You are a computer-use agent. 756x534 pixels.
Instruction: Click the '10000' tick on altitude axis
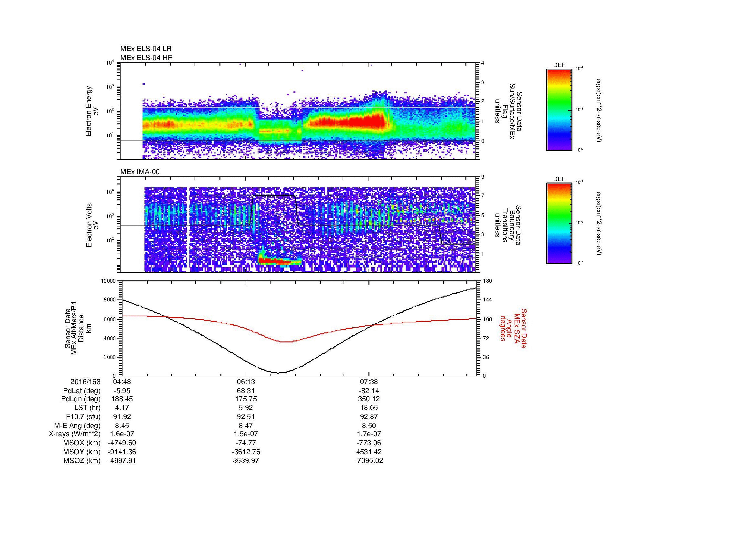(109, 281)
